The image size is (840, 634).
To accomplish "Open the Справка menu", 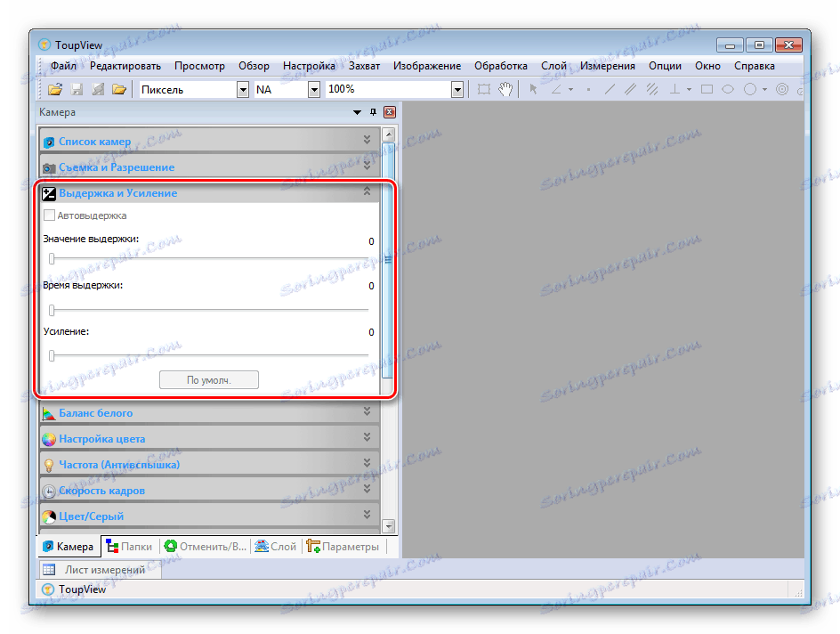I will click(755, 66).
